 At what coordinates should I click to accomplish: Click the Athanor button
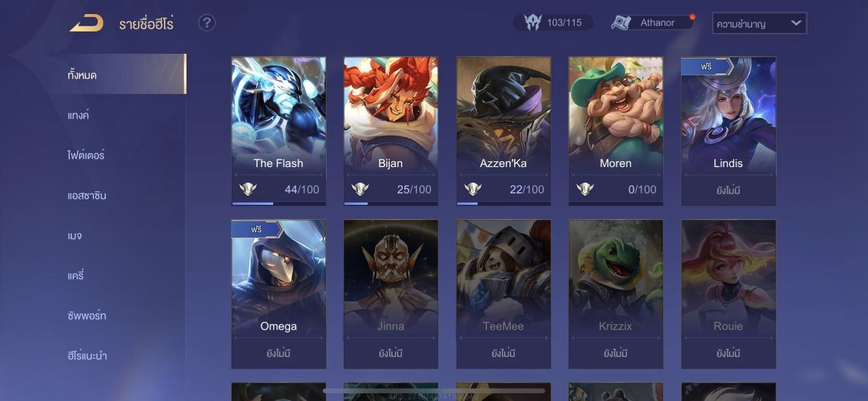(x=652, y=22)
